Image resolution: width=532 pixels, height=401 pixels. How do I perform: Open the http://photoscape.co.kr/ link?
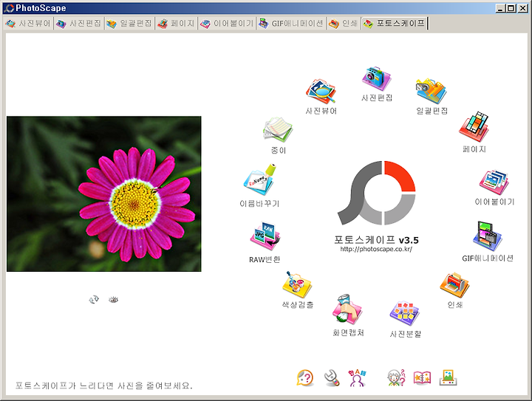376,249
